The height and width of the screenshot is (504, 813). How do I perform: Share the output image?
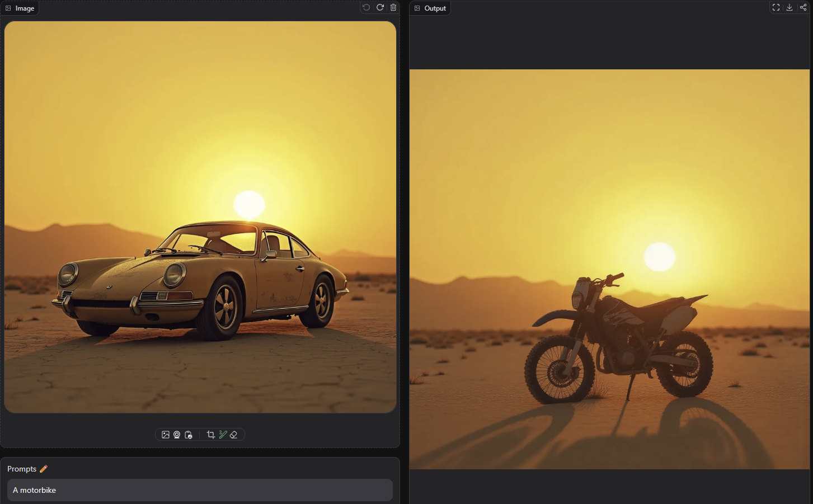pos(803,7)
